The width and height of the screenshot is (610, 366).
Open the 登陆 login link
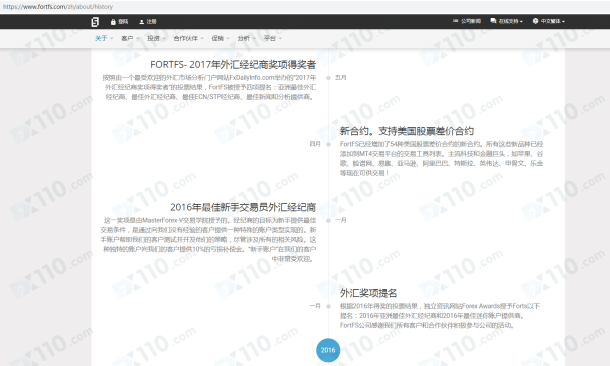coord(123,22)
